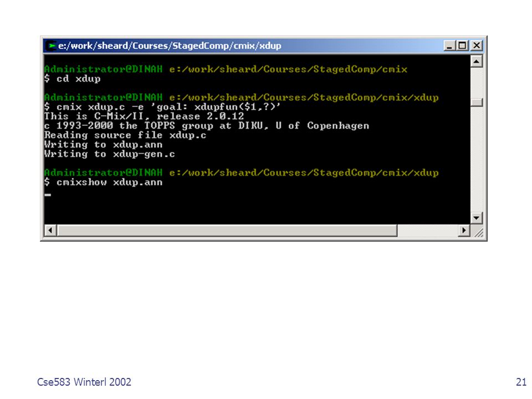Click the title bar path e:/work/sheard/Courses/StagedComp/cmix/xdup
The image size is (532, 399).
pyautogui.click(x=170, y=45)
